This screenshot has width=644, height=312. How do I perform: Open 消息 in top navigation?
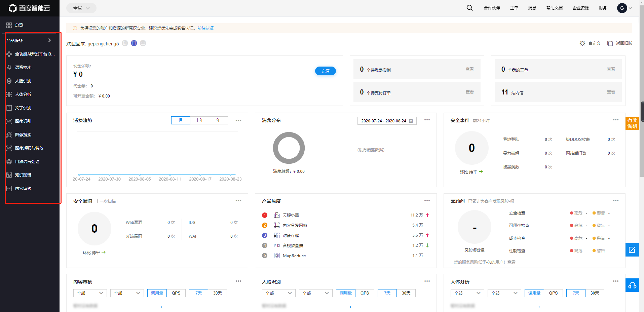point(532,8)
